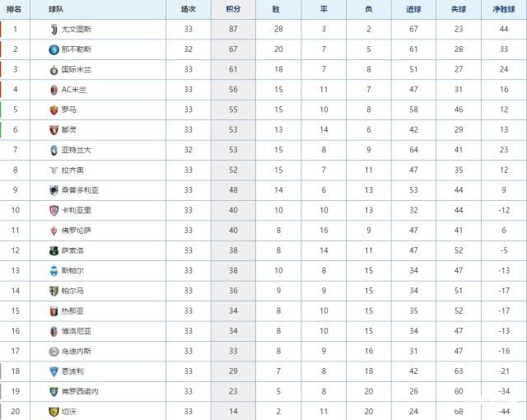Click the Sampdoria (桑普多利亚) crest icon

tap(54, 190)
